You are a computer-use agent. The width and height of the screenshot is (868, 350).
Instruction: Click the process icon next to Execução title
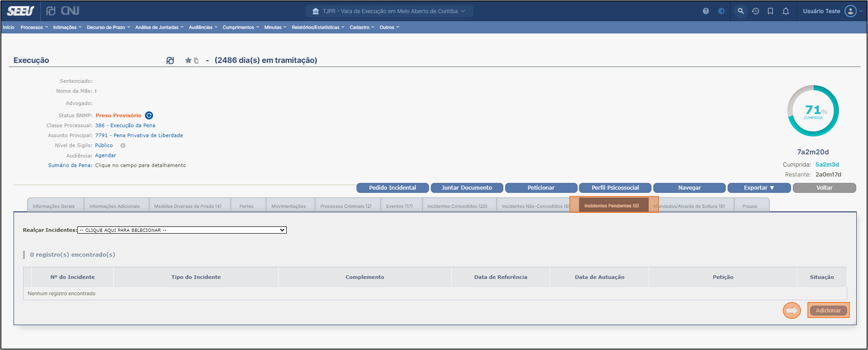coord(170,60)
